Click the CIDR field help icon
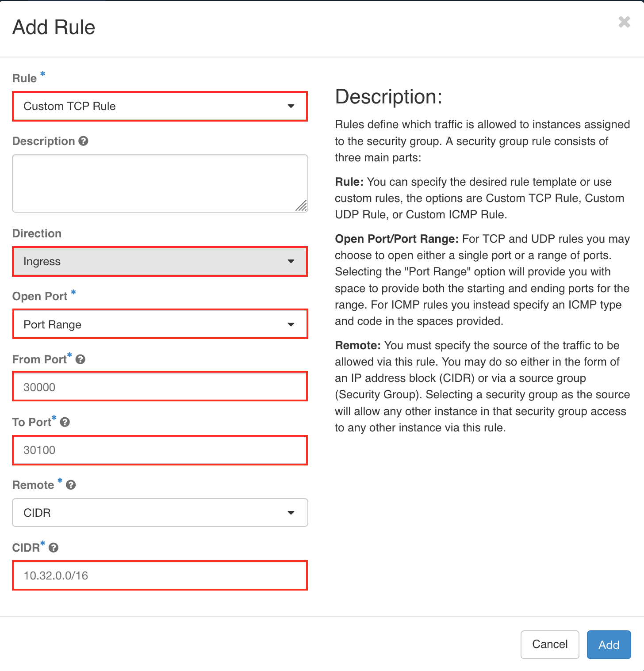644x671 pixels. (54, 548)
